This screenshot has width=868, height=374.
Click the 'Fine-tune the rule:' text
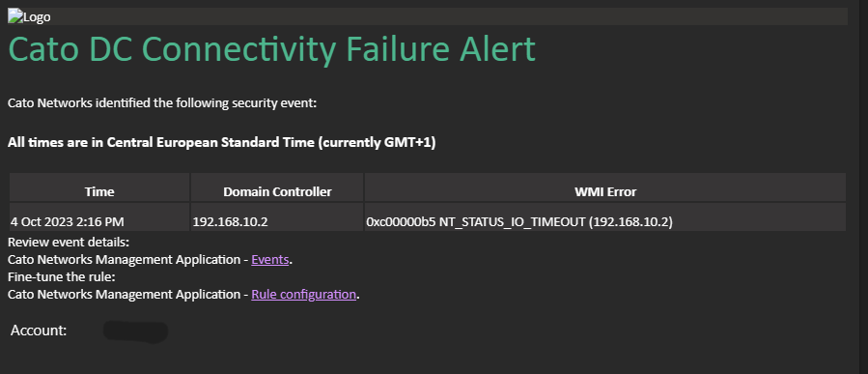[x=62, y=277]
